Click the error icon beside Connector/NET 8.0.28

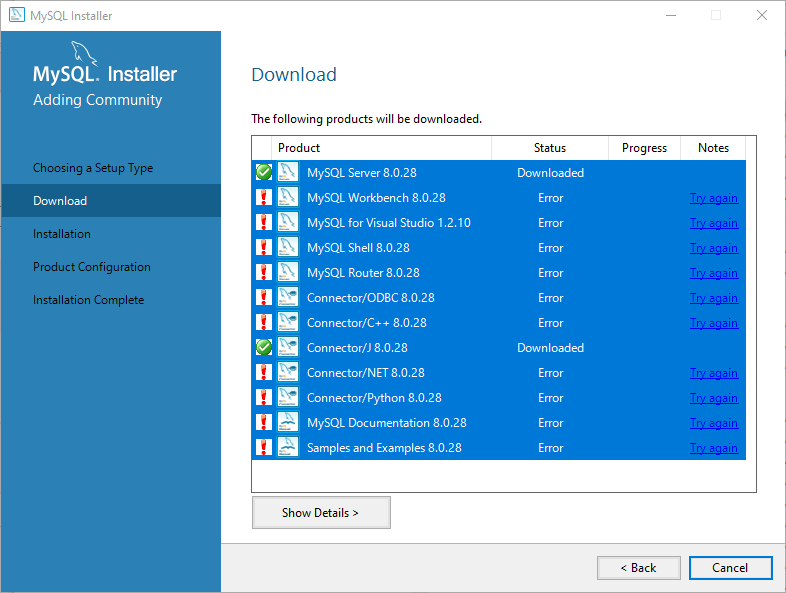pos(264,372)
